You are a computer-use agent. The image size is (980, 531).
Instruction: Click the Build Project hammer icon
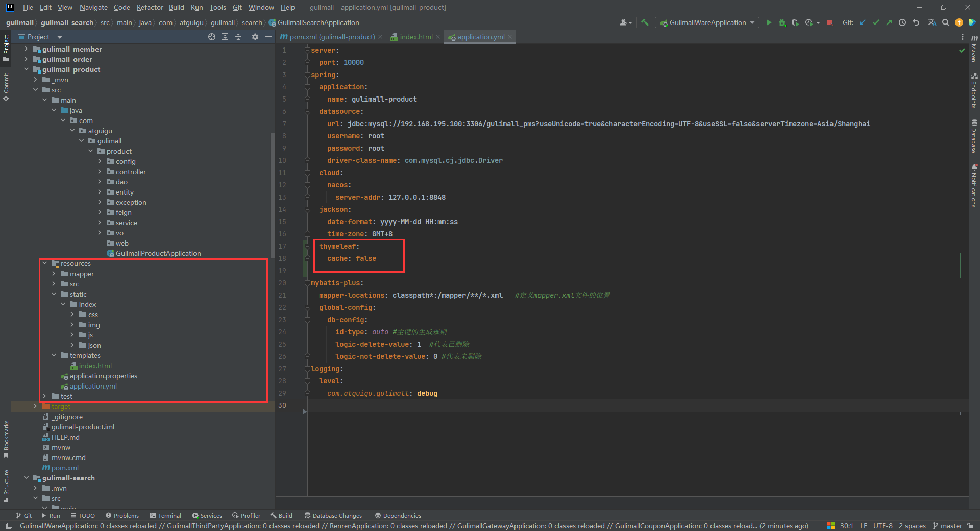[x=645, y=22]
